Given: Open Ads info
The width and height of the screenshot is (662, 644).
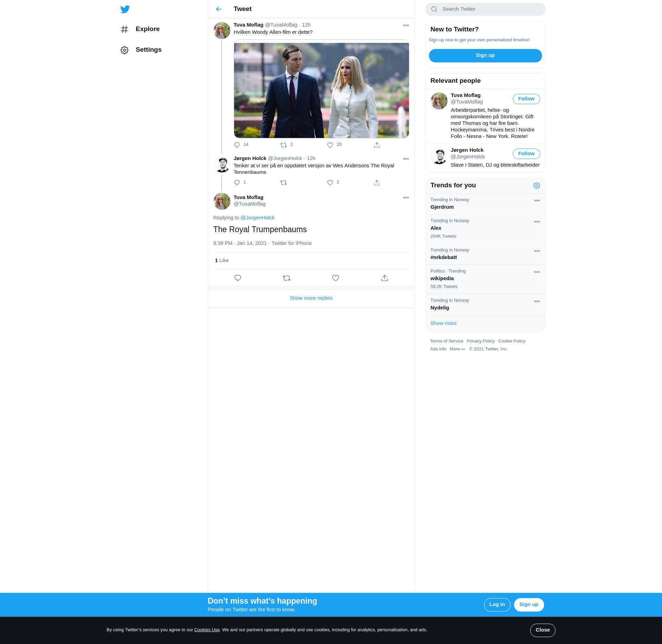Looking at the screenshot, I should (438, 349).
